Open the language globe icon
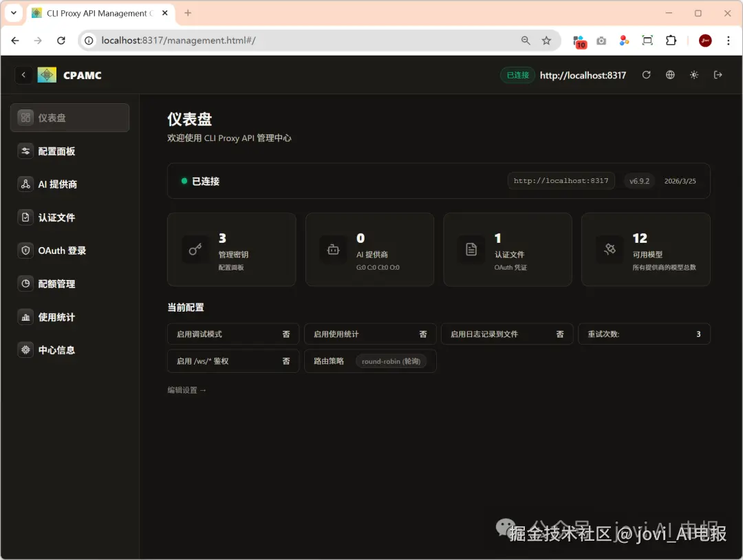This screenshot has width=743, height=560. point(670,75)
